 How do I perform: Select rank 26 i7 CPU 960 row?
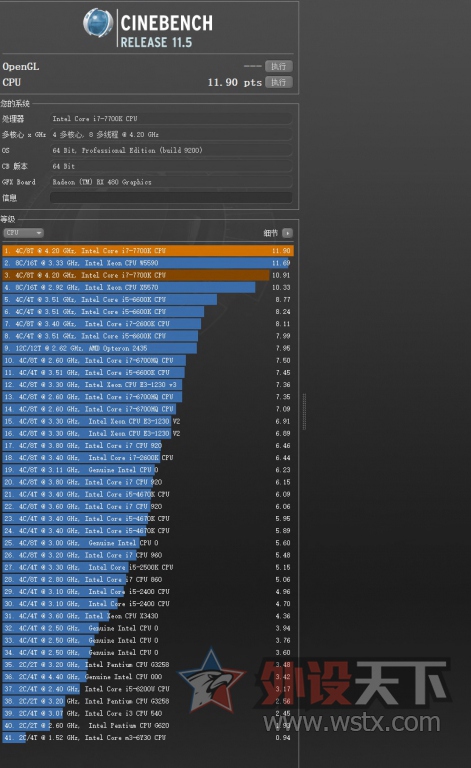(148, 555)
